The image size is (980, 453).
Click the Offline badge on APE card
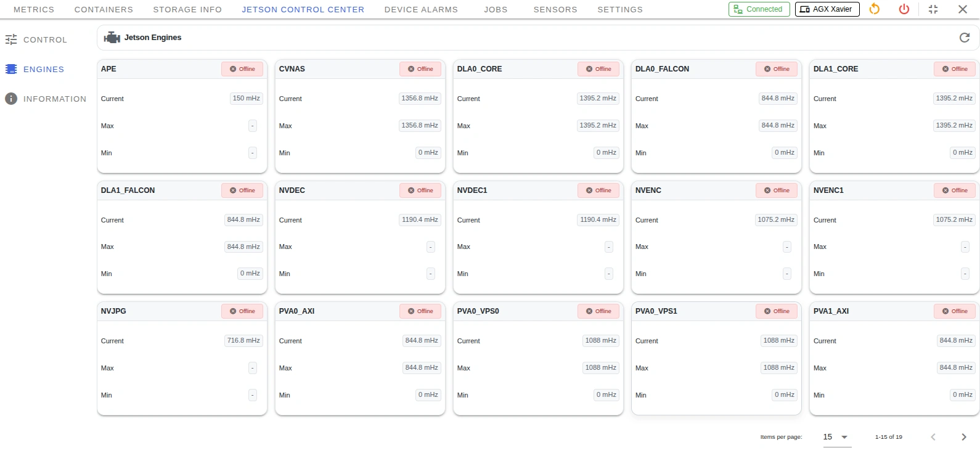[x=242, y=69]
